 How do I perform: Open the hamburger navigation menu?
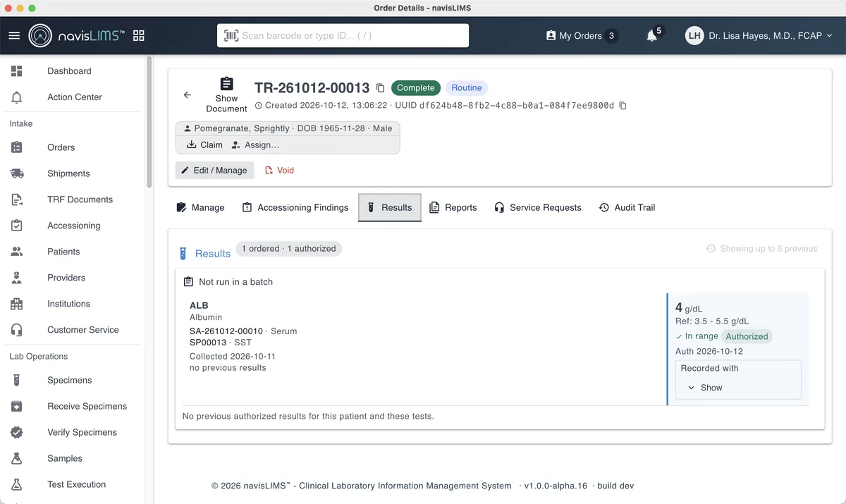[x=14, y=35]
